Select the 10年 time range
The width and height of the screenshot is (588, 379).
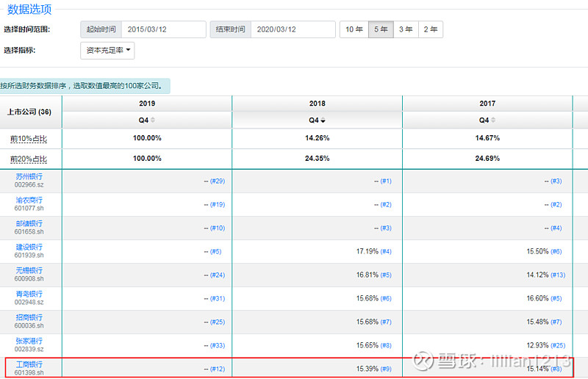coord(354,29)
